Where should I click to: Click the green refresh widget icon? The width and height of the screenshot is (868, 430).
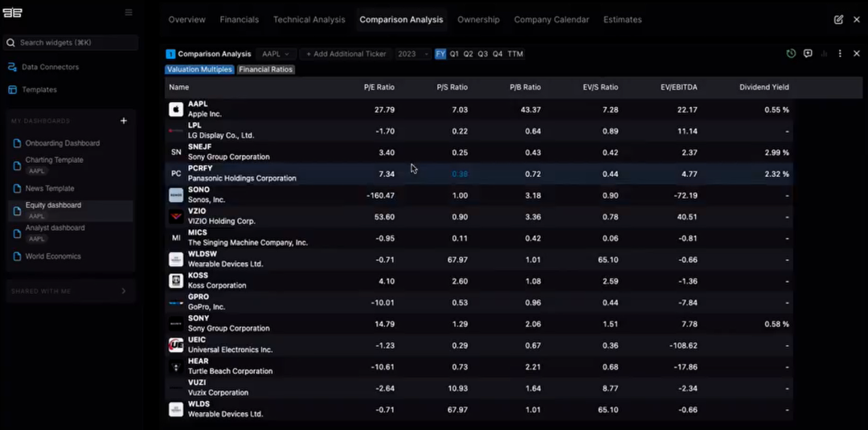(791, 53)
